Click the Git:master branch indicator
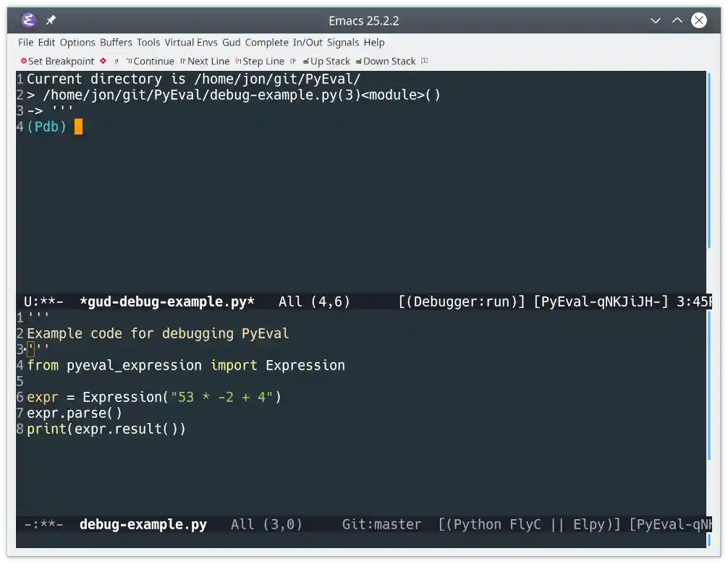 pyautogui.click(x=381, y=524)
